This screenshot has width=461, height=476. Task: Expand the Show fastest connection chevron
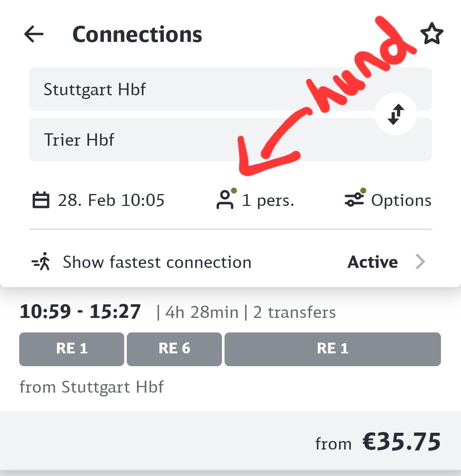420,262
